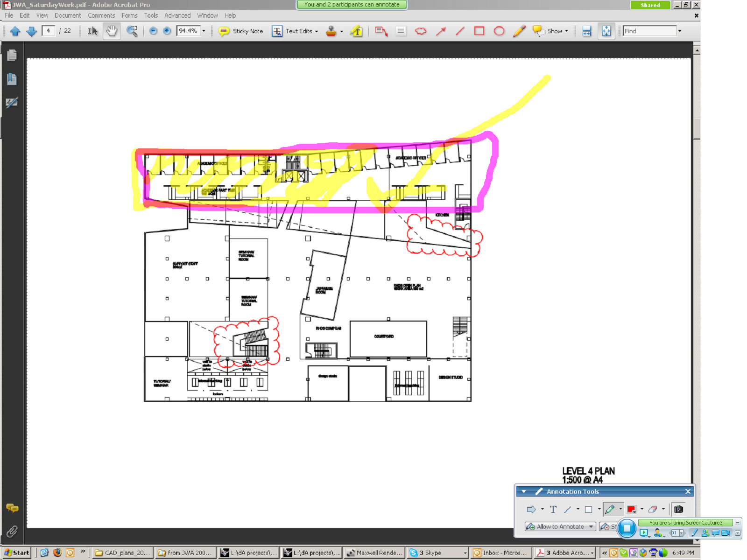
Task: Open Stamp tool dropdown arrow
Action: 342,31
